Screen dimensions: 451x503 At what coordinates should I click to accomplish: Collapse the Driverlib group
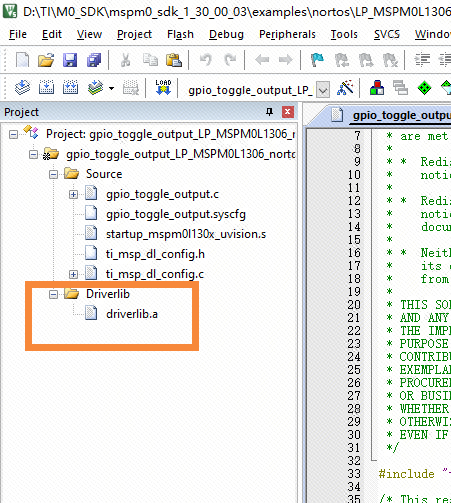point(53,294)
